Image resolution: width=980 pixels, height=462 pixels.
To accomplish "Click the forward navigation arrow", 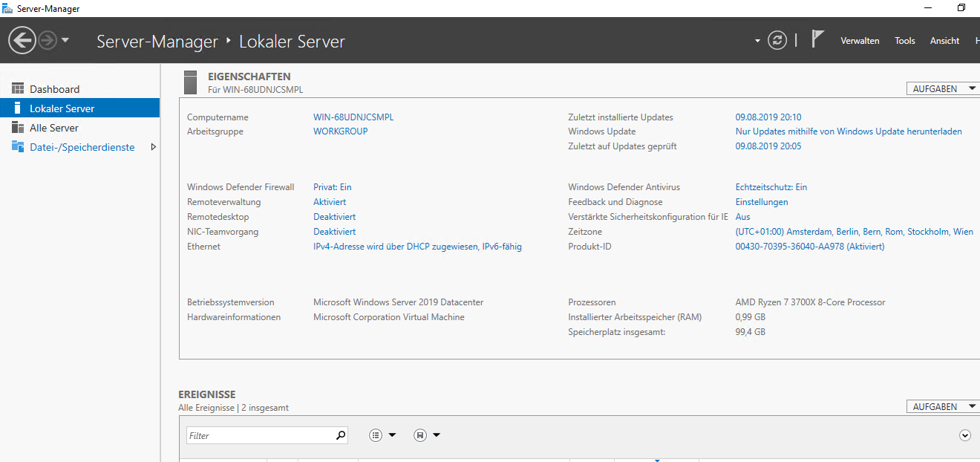I will [48, 40].
